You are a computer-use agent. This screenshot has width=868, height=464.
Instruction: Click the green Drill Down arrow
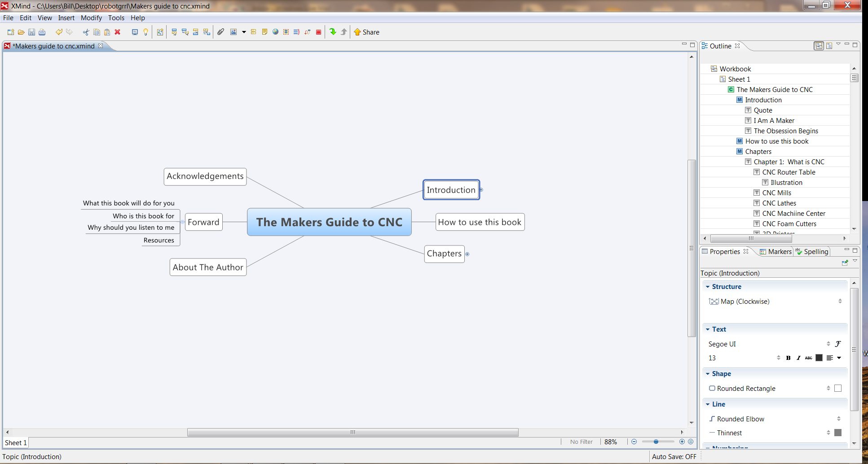[333, 32]
